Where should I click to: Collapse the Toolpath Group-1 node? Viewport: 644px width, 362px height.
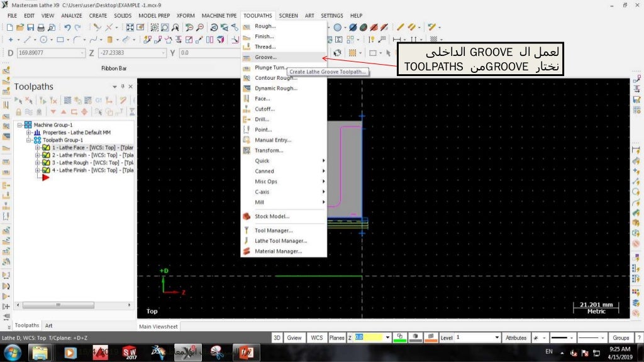28,140
